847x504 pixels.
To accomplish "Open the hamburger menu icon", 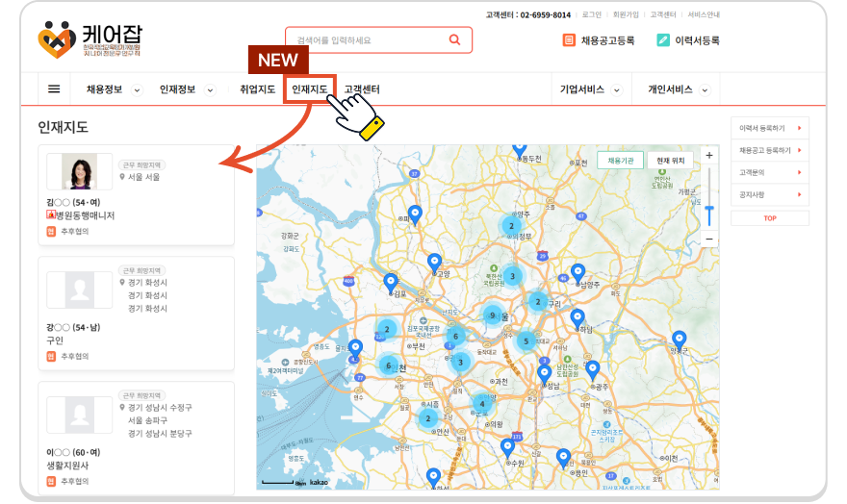I will 54,89.
